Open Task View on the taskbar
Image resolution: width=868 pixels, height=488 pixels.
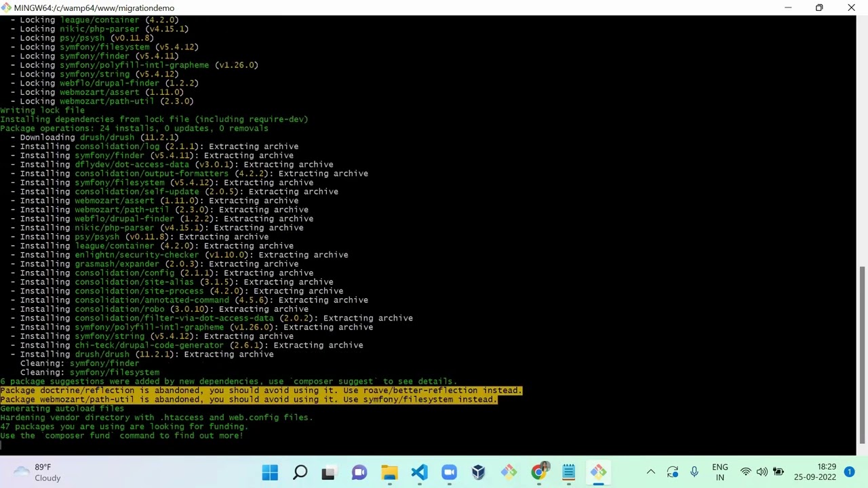[328, 472]
